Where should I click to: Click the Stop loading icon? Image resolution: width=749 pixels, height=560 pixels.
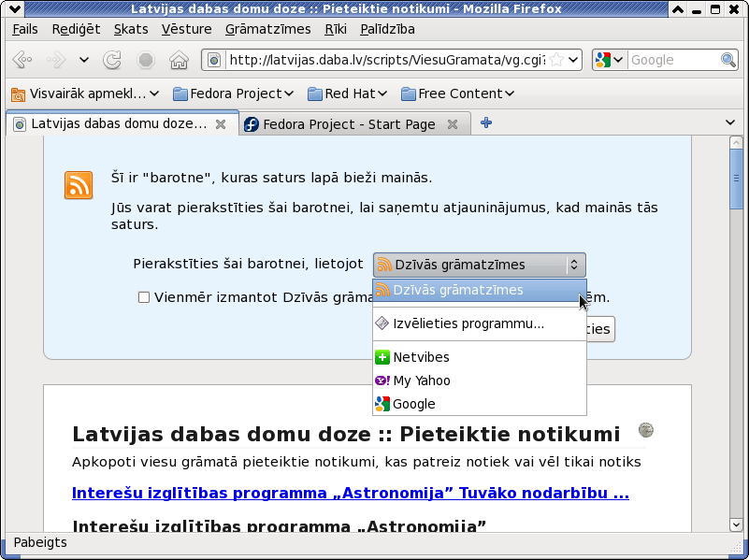point(146,60)
